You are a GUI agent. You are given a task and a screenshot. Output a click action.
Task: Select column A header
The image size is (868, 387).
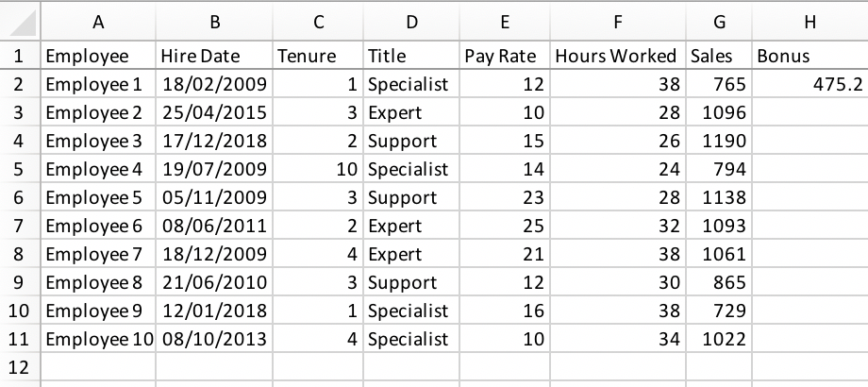pos(98,21)
